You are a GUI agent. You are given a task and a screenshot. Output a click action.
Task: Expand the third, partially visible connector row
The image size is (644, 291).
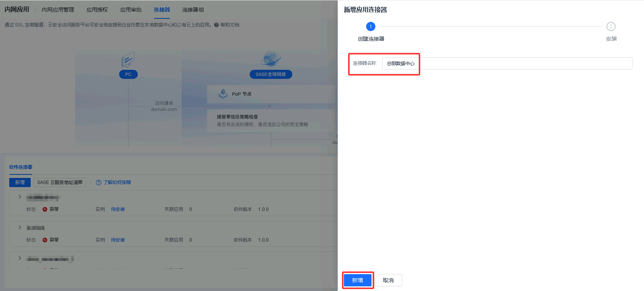[20, 258]
